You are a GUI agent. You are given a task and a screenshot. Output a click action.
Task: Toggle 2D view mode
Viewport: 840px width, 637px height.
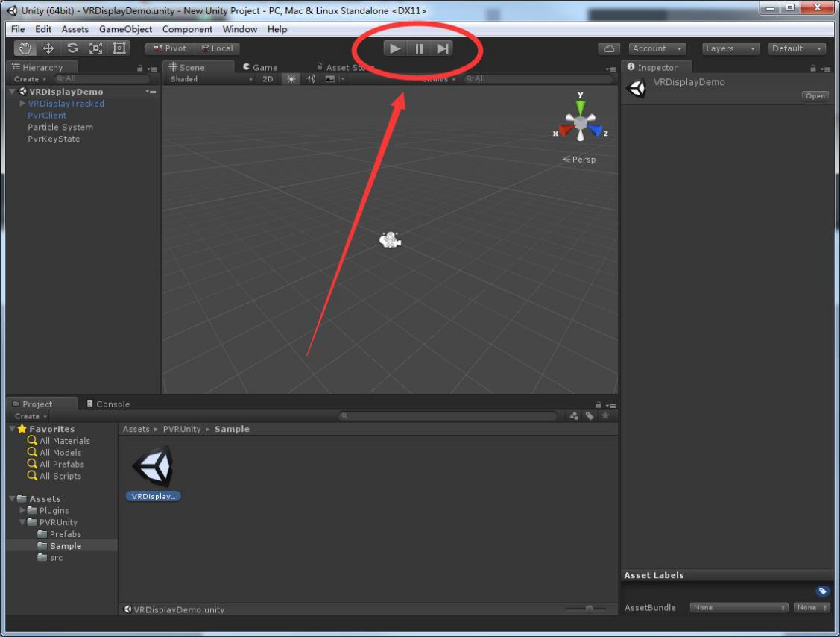268,79
